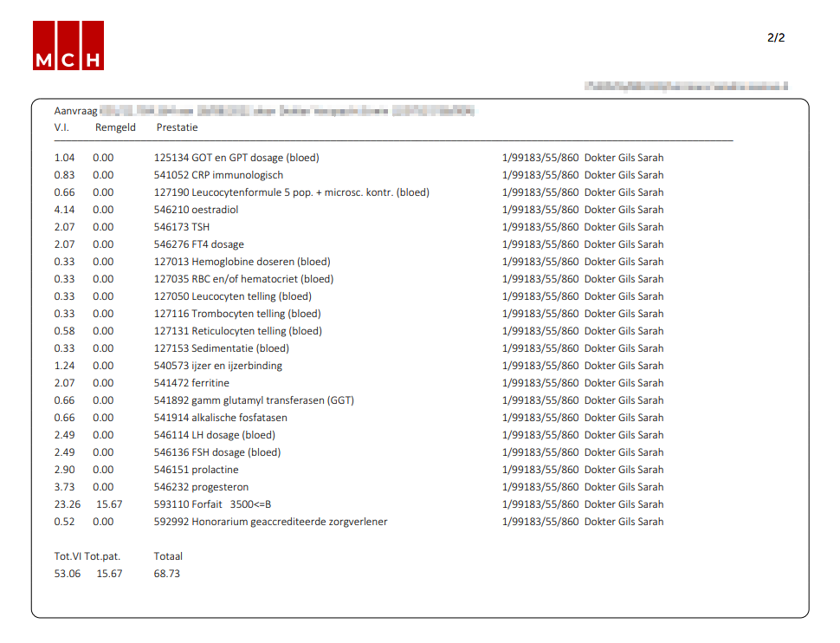Click the page indicator 2/2
The width and height of the screenshot is (840, 643).
775,37
